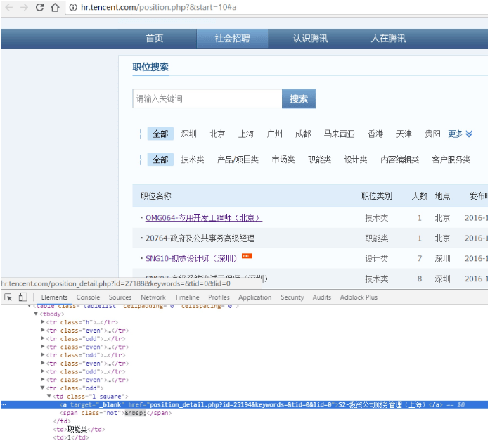Filter by 职能类 category
Image resolution: width=490 pixels, height=448 pixels.
click(319, 160)
